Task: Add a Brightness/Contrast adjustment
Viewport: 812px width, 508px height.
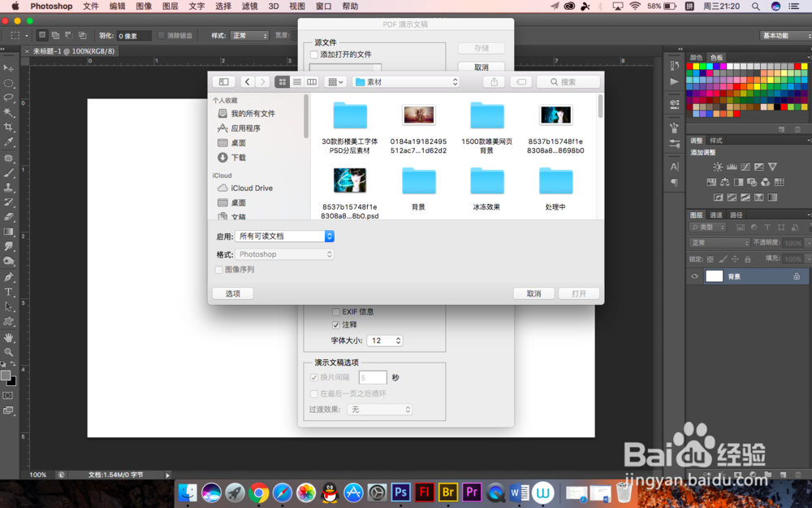Action: pyautogui.click(x=718, y=166)
